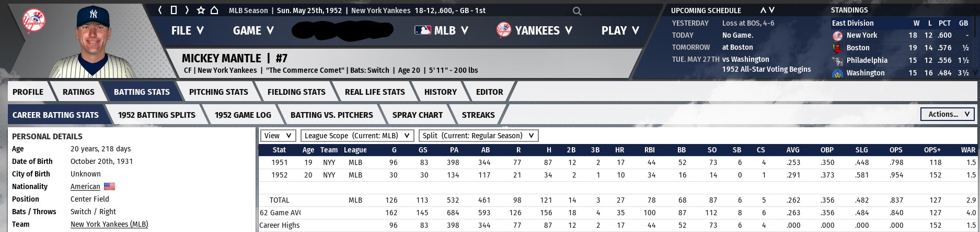Image resolution: width=980 pixels, height=232 pixels.
Task: Click the search magnifier icon
Action: click(x=577, y=11)
